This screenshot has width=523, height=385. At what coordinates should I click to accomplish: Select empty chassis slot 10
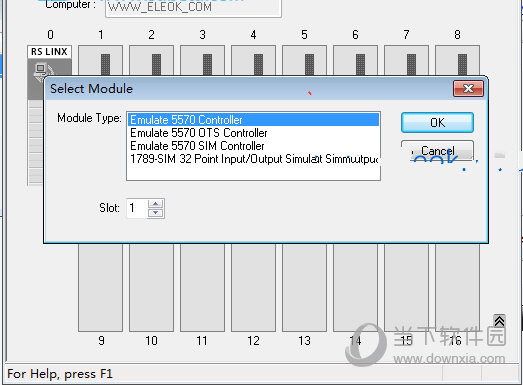(151, 287)
